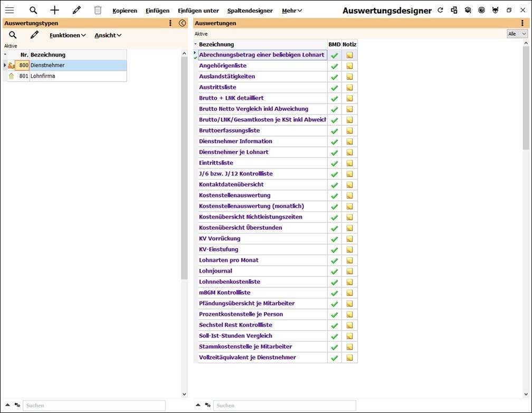Open the Kostenstellenauswertung report entry
The height and width of the screenshot is (413, 532).
pos(234,195)
